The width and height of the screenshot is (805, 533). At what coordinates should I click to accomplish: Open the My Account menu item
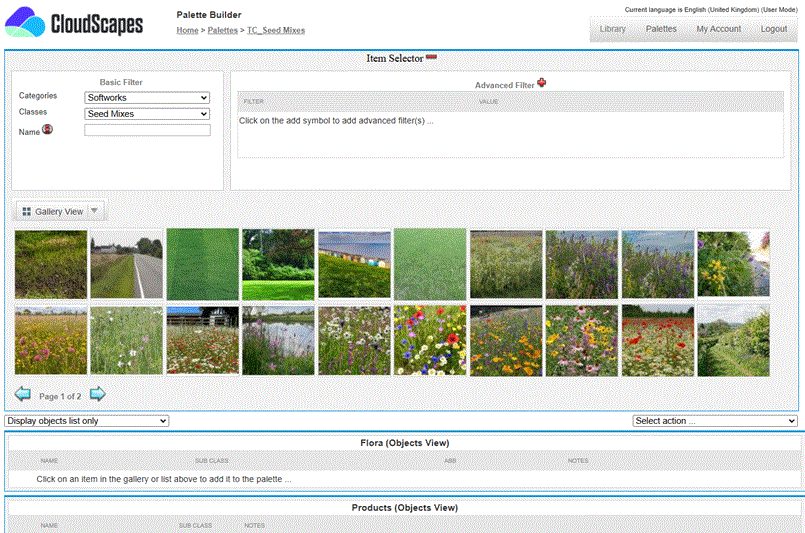[x=718, y=29]
